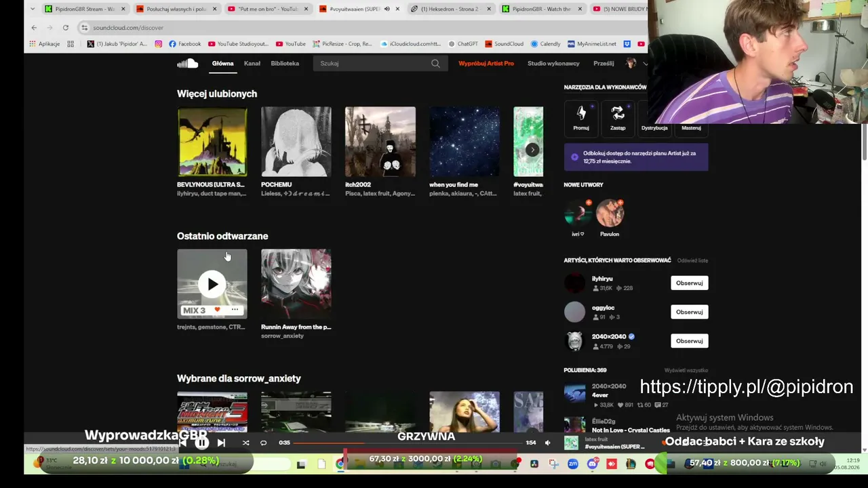Reload the browser page
Image resolution: width=868 pixels, height=488 pixels.
(x=66, y=28)
